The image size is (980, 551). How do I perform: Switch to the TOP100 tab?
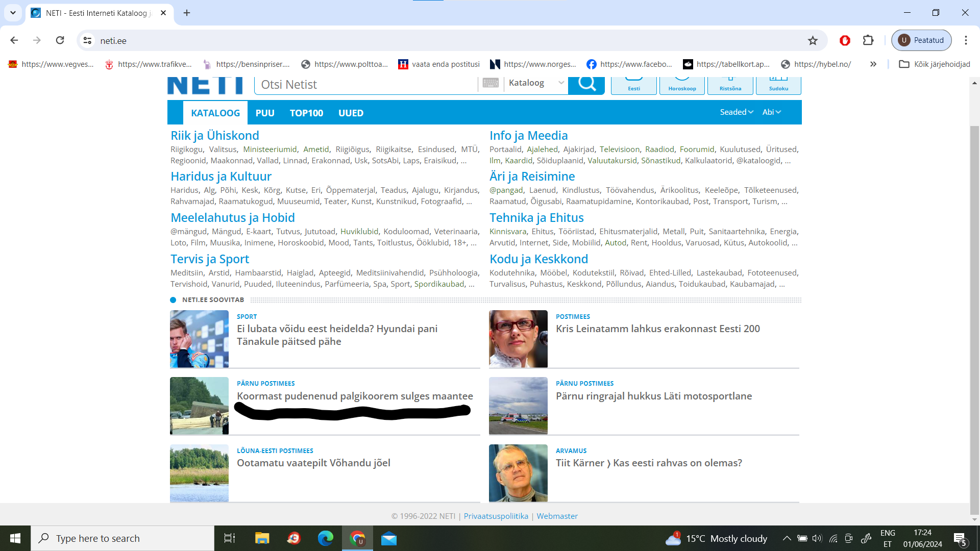click(x=306, y=113)
